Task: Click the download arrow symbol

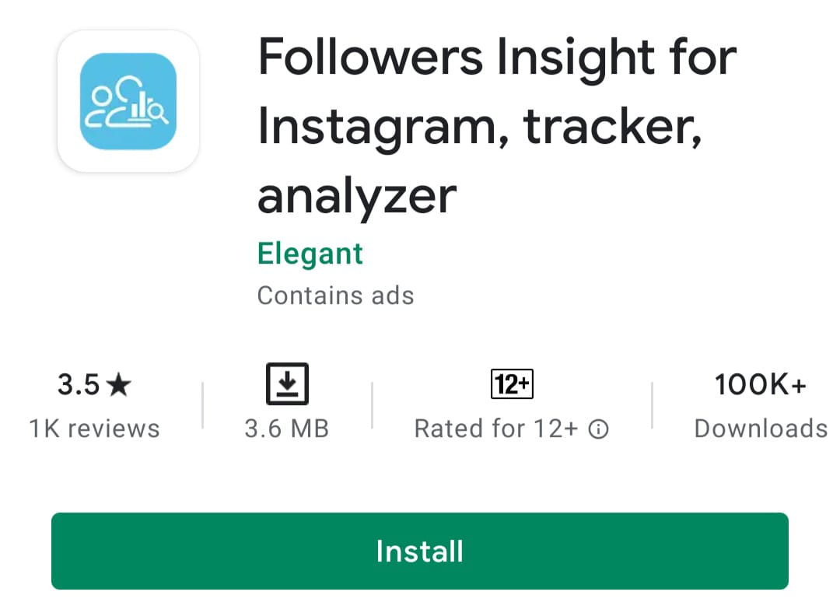Action: 287,383
